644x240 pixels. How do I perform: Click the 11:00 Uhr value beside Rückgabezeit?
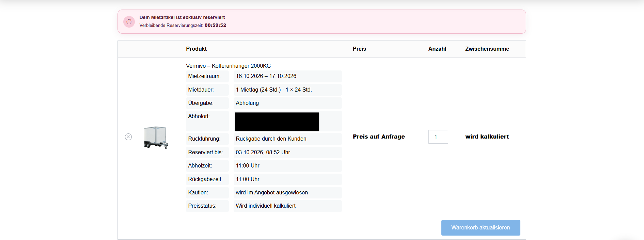248,179
